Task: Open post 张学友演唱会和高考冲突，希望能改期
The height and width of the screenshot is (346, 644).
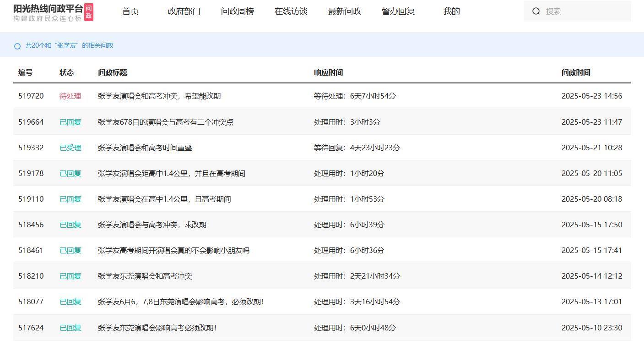Action: tap(159, 96)
